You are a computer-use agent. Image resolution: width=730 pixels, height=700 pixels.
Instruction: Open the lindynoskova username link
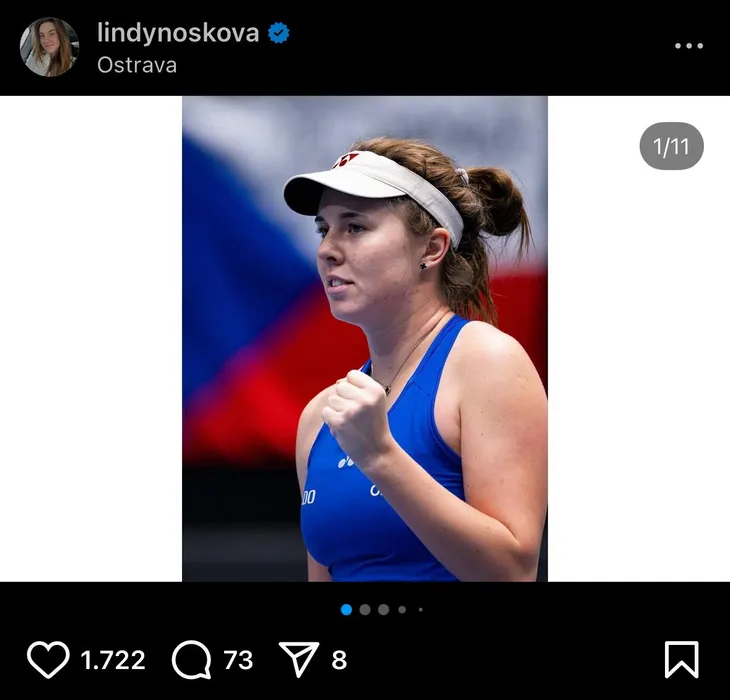click(x=178, y=33)
